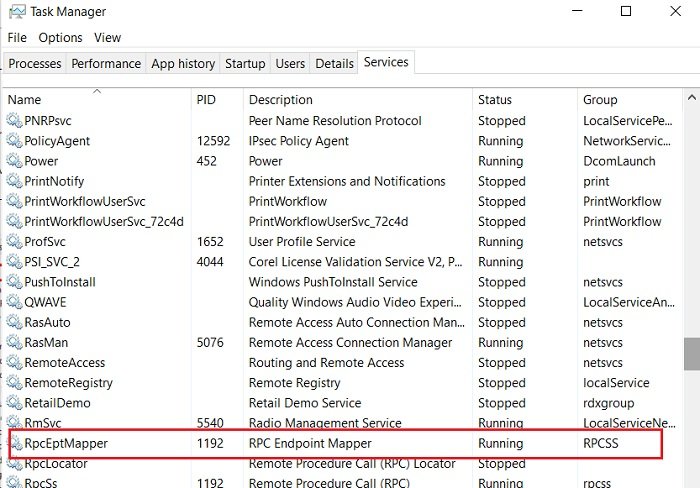The image size is (700, 488).
Task: Click the Task Manager app icon in title bar
Action: coord(15,12)
